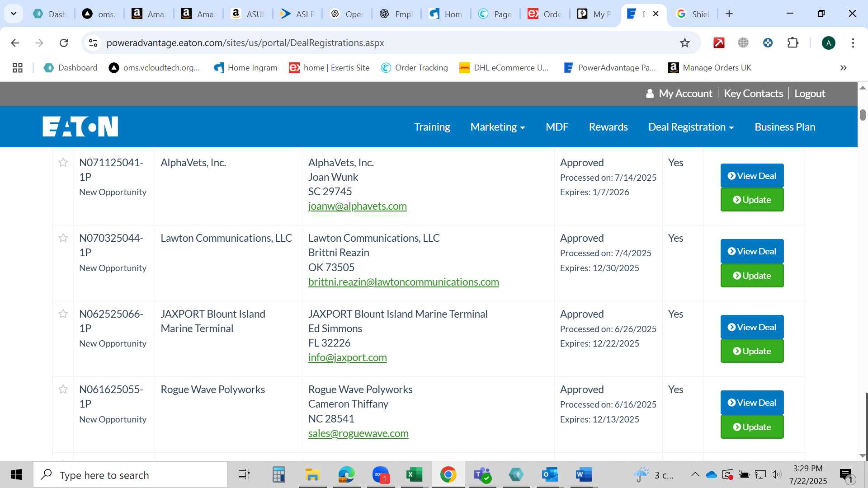Open the Business Plan menu item

[785, 127]
